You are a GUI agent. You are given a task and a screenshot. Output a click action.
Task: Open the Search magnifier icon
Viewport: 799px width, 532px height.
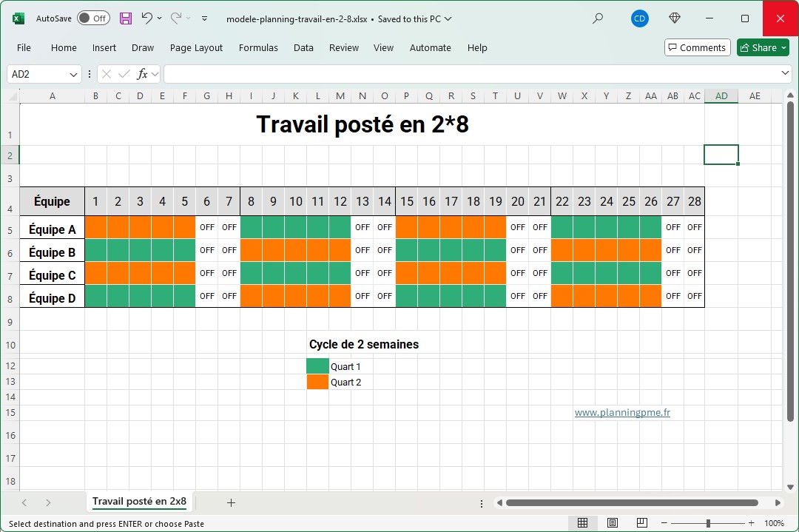(x=598, y=18)
